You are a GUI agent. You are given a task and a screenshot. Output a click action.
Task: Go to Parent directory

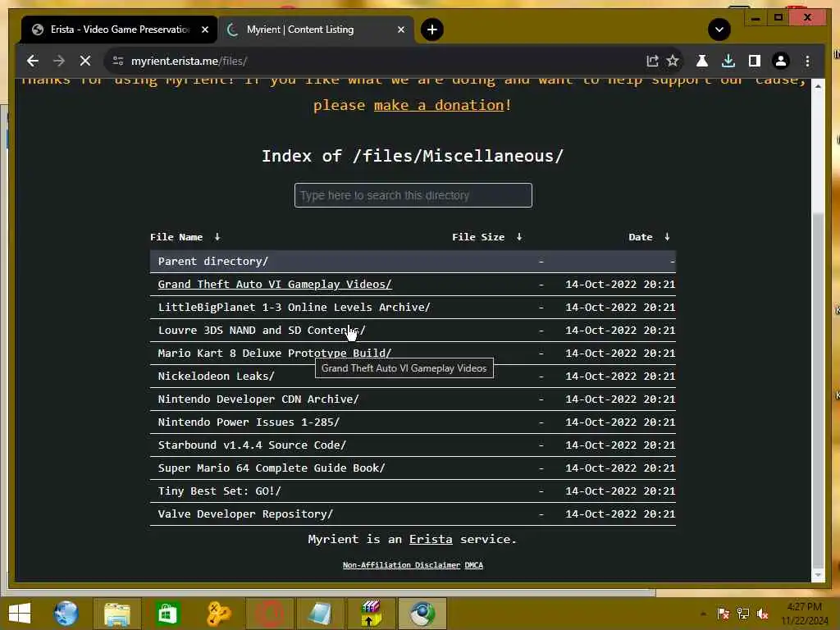coord(212,262)
